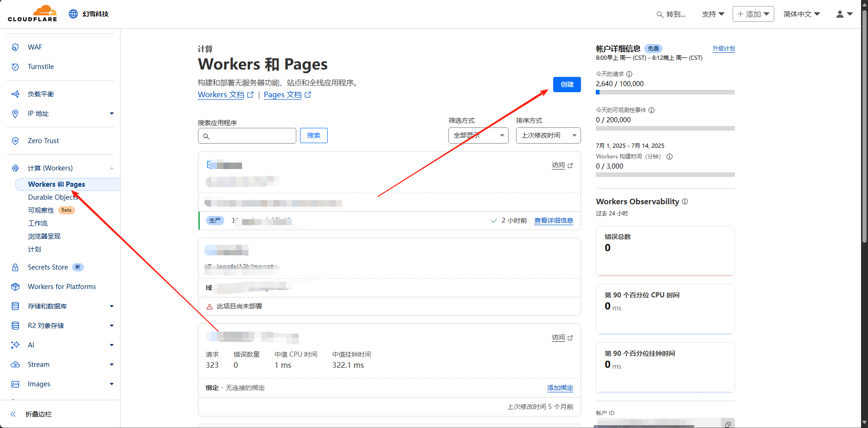
Task: Open the 筛选方式 全部显示 dropdown
Action: click(479, 135)
